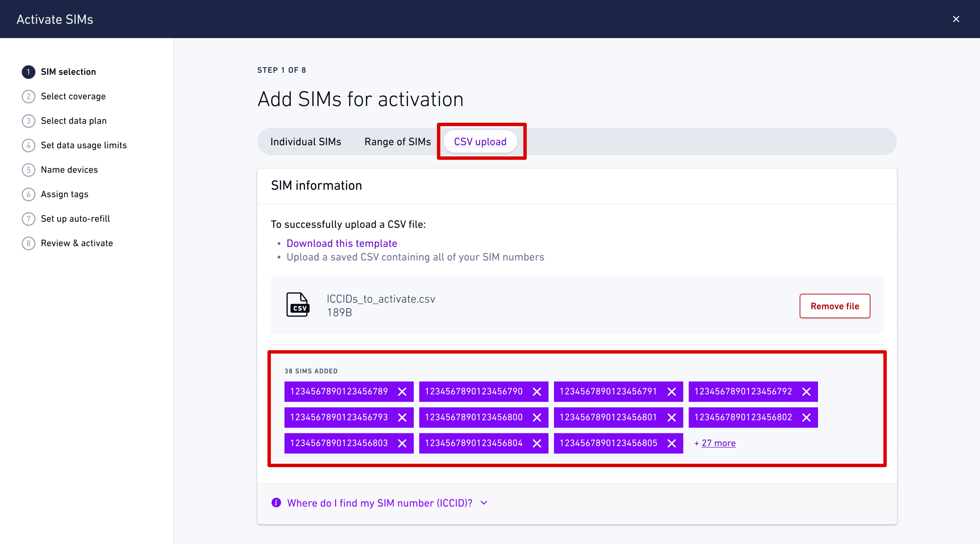Viewport: 980px width, 544px height.
Task: Delete SIM chip ending in 456803
Action: coord(402,443)
